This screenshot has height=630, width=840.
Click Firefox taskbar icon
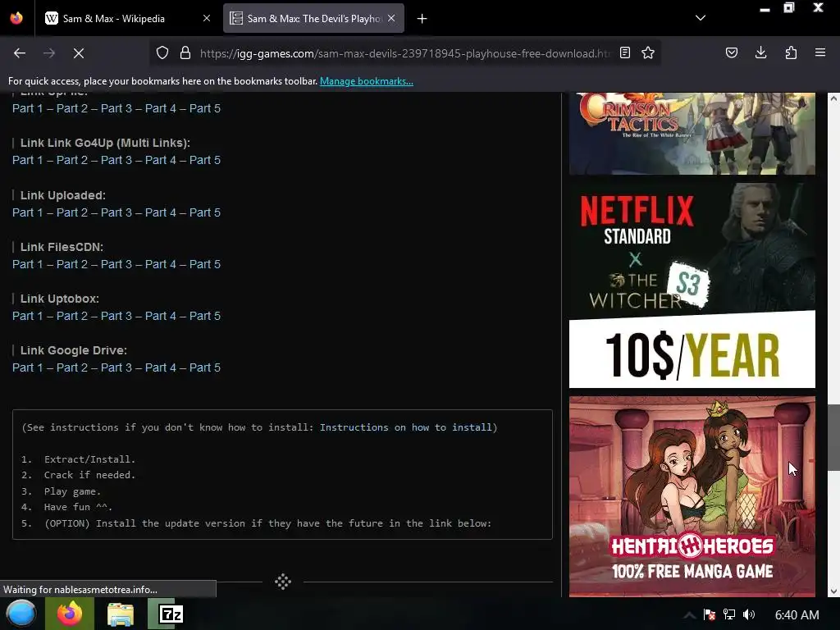[x=69, y=614]
